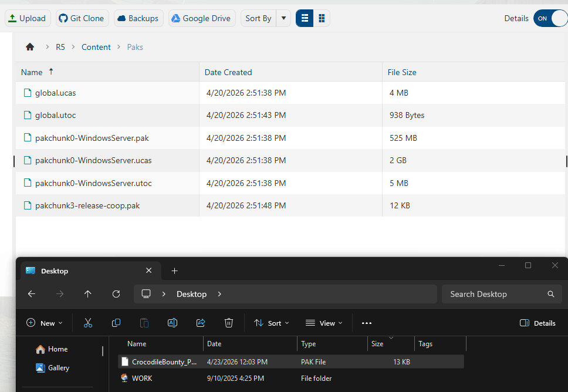Open the Sort By dropdown arrow
The height and width of the screenshot is (392, 568).
(283, 18)
